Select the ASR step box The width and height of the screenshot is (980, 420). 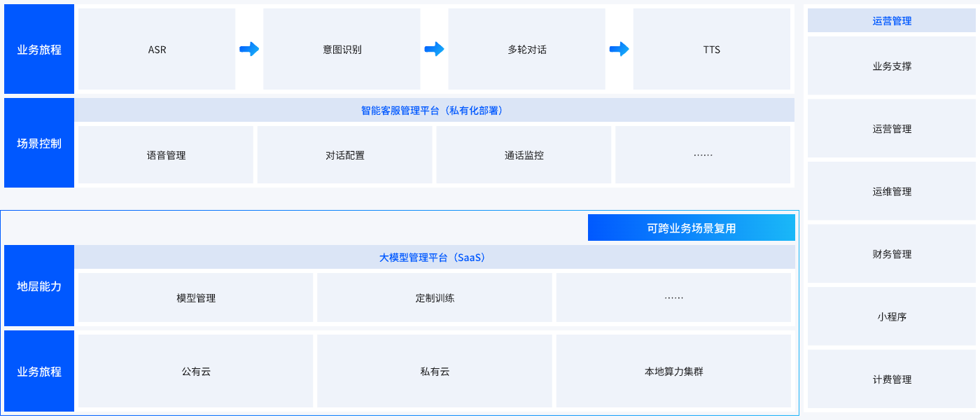pos(157,49)
